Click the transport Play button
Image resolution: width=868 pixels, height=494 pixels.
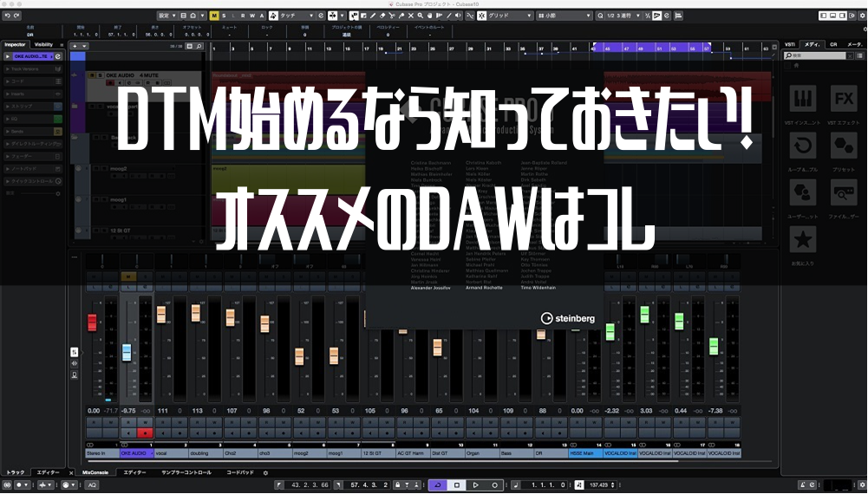click(x=475, y=485)
